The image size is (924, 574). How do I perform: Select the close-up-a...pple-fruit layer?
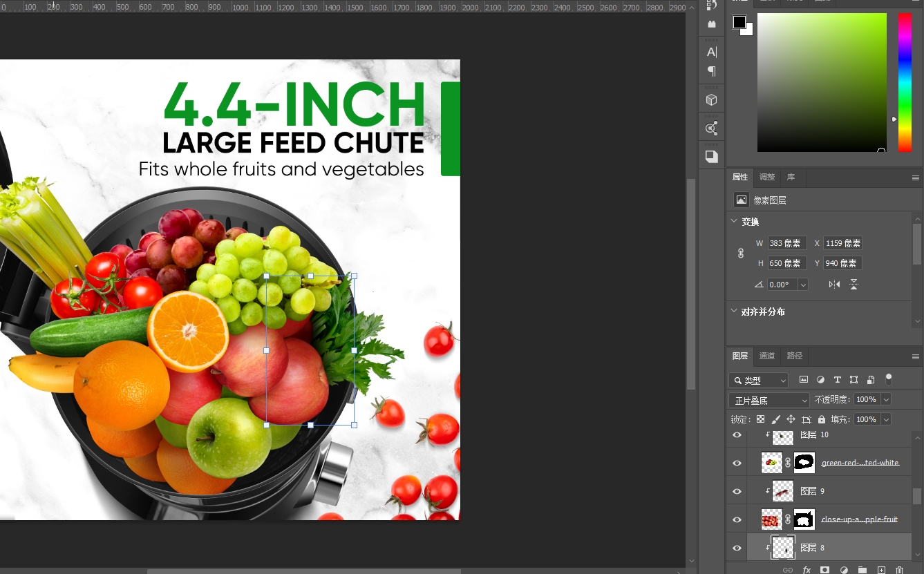click(859, 519)
